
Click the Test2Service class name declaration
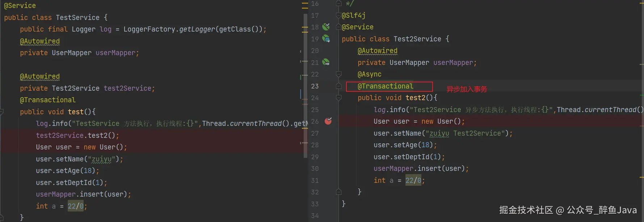(417, 39)
